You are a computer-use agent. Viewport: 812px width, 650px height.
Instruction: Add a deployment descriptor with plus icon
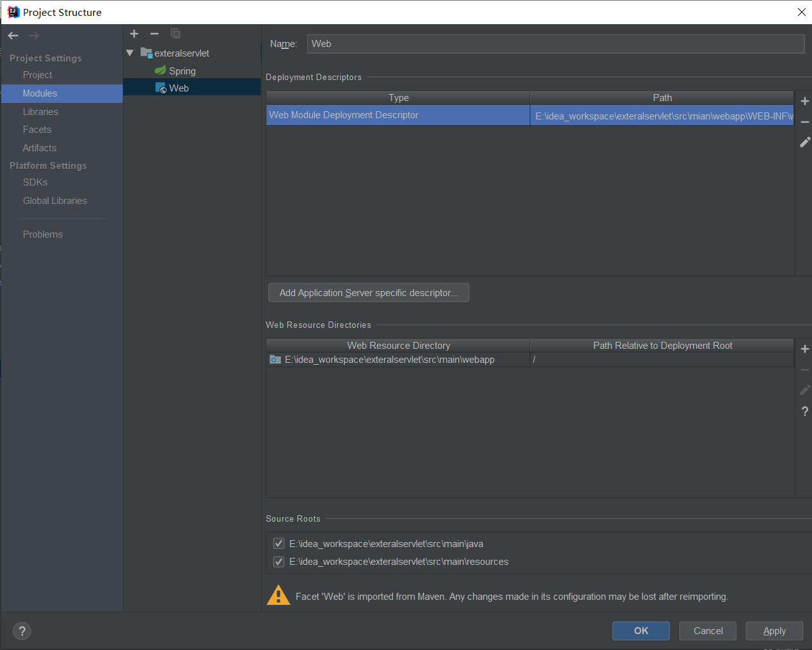(x=804, y=101)
